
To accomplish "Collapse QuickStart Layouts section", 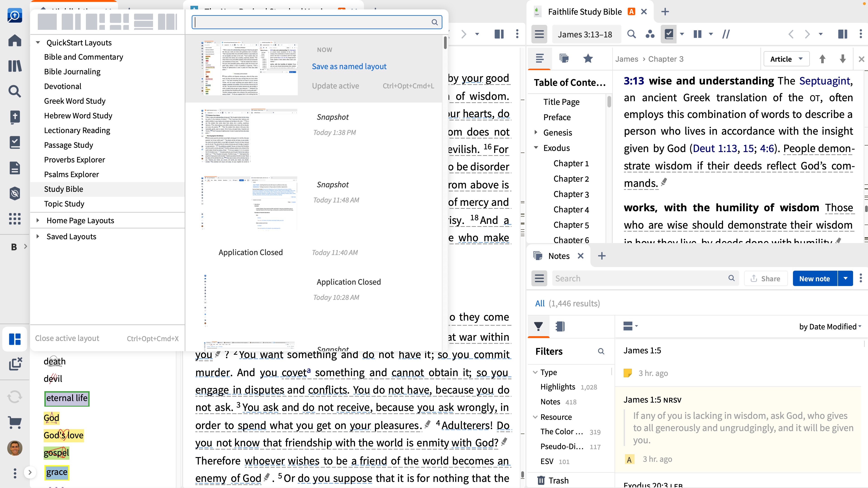I will coord(38,42).
